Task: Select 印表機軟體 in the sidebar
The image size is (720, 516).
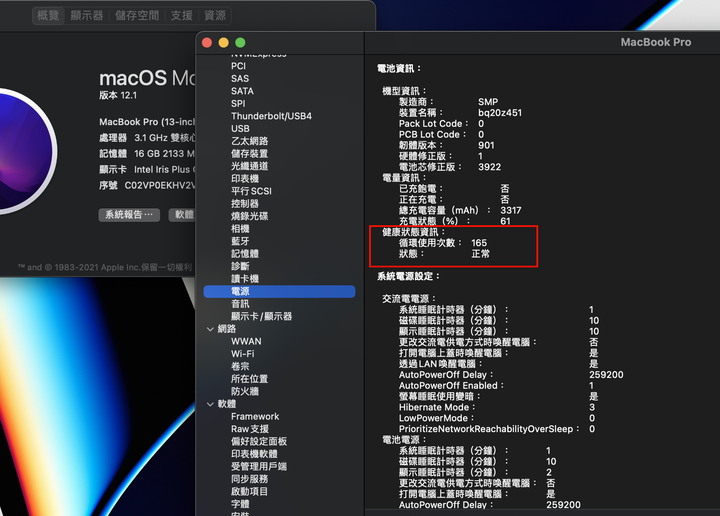Action: (x=254, y=454)
